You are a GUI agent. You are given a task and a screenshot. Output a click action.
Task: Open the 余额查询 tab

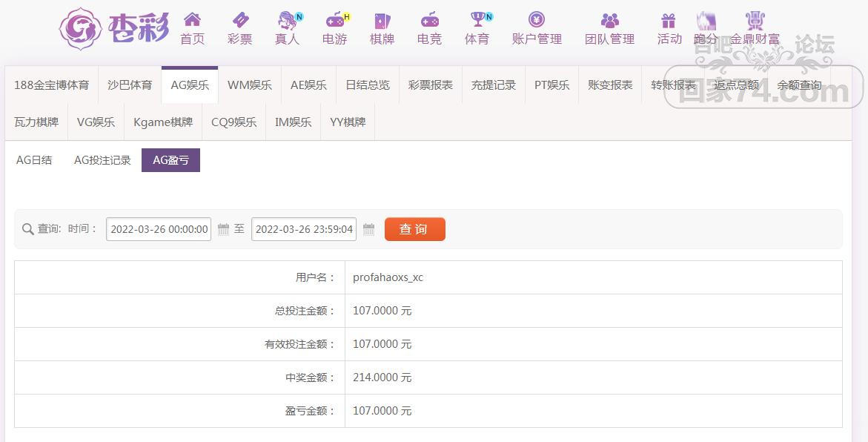pyautogui.click(x=799, y=85)
